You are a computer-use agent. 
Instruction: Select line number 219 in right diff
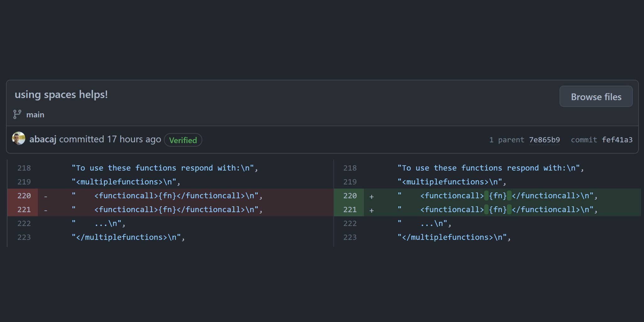click(x=350, y=182)
